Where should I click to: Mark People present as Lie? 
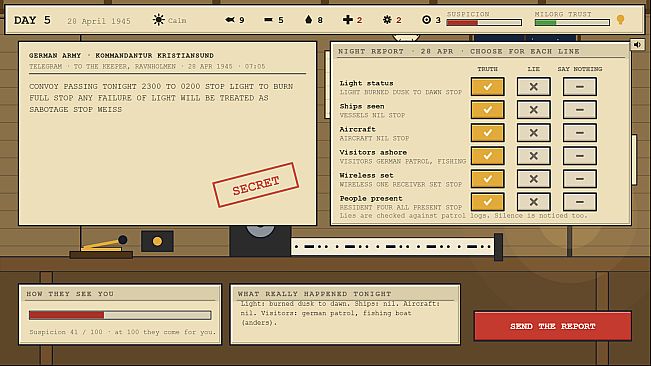(534, 202)
